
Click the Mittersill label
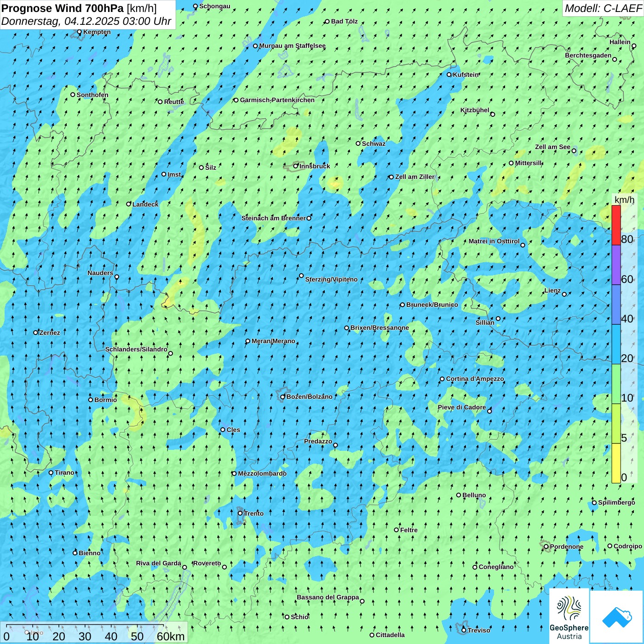529,163
